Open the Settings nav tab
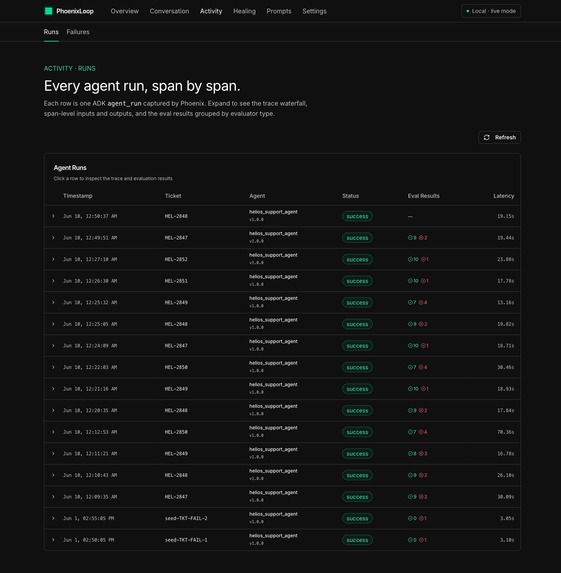 [x=314, y=11]
